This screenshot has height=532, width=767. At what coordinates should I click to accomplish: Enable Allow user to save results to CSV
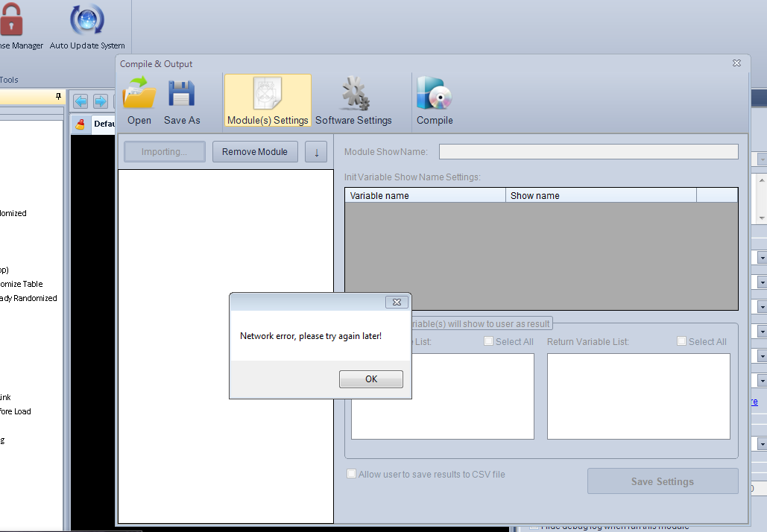tap(352, 474)
